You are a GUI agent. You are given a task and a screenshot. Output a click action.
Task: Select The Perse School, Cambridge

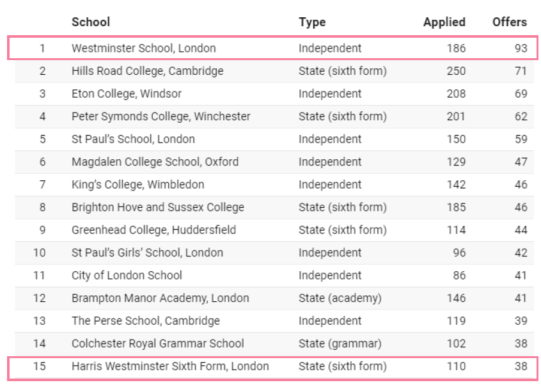[145, 320]
